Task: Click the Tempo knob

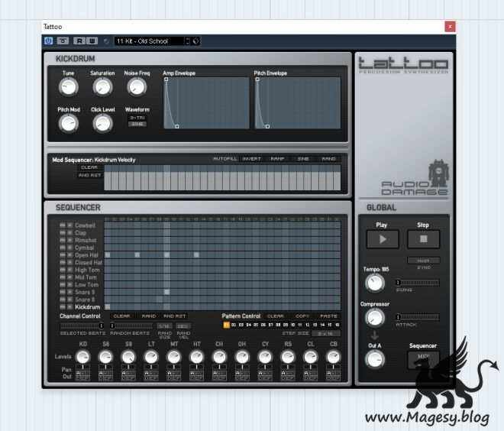Action: point(375,283)
